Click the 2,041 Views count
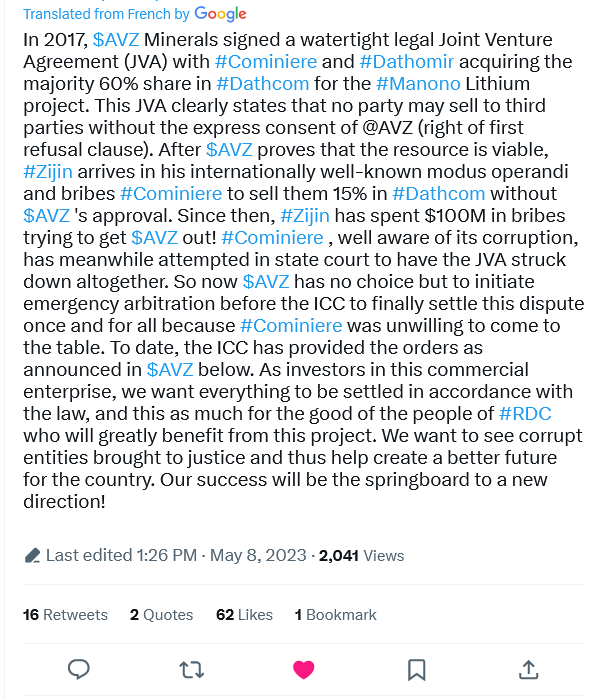This screenshot has height=699, width=602. tap(361, 555)
